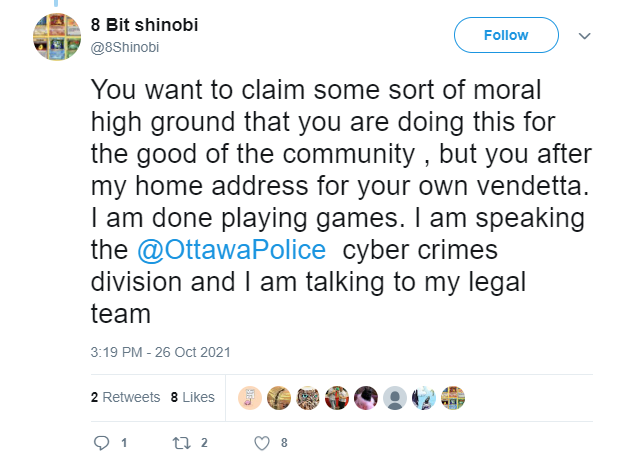Viewport: 622px width, 470px height.
Task: Click the seventh liker's light blue avatar
Action: (x=424, y=398)
